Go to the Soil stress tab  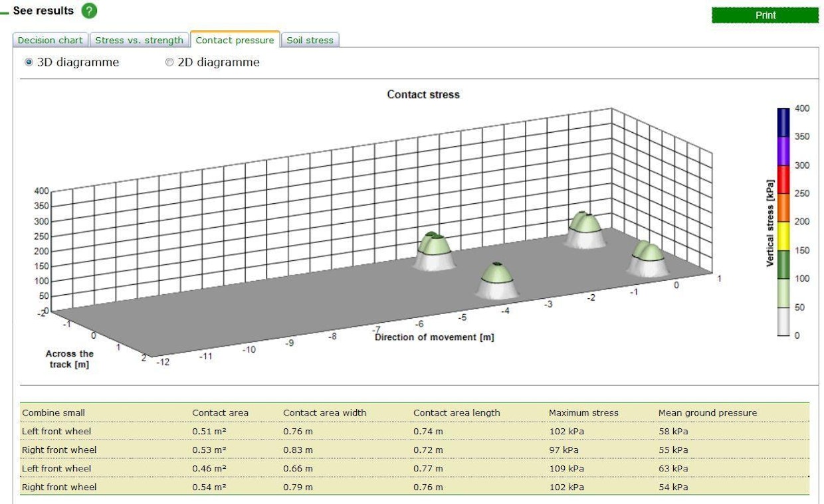310,40
